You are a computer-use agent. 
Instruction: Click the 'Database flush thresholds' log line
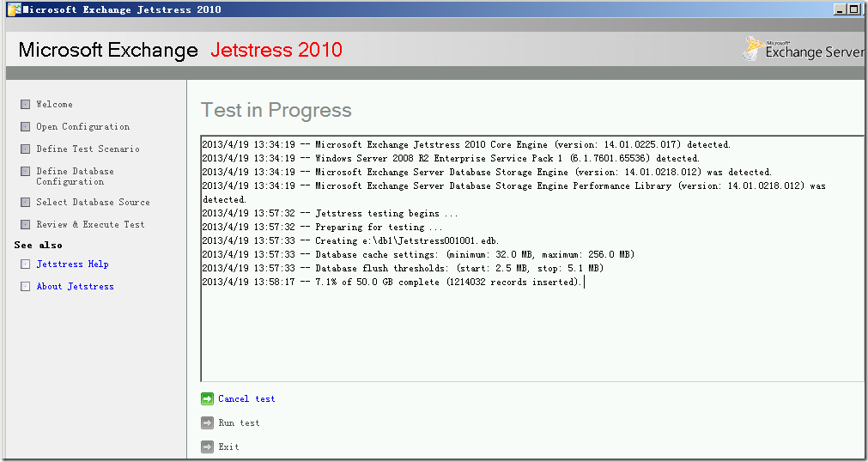(403, 269)
